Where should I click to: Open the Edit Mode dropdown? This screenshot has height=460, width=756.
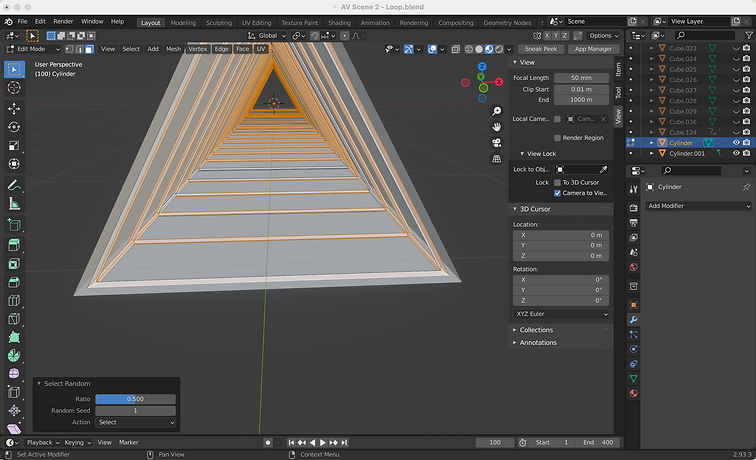pyautogui.click(x=33, y=49)
